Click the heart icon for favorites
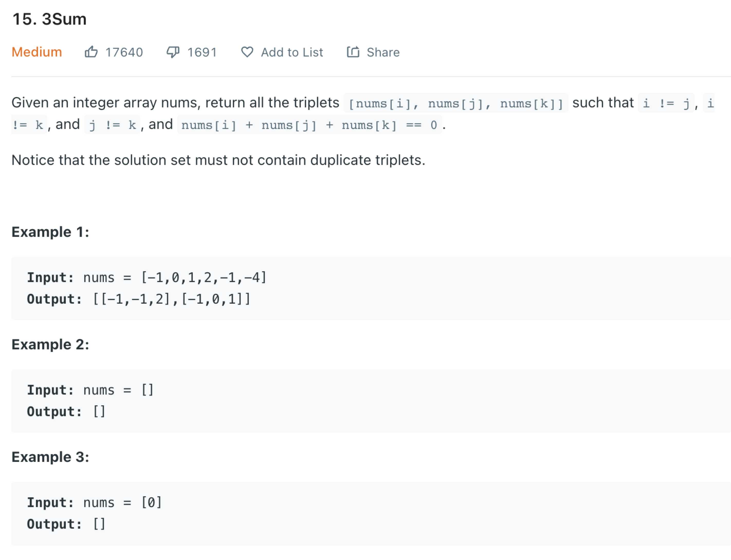 pyautogui.click(x=247, y=52)
